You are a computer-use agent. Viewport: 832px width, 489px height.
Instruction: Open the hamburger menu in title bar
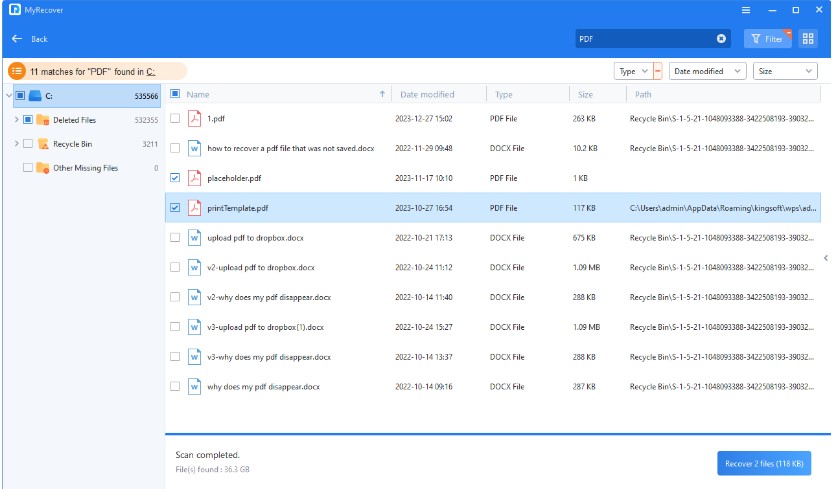pyautogui.click(x=746, y=10)
